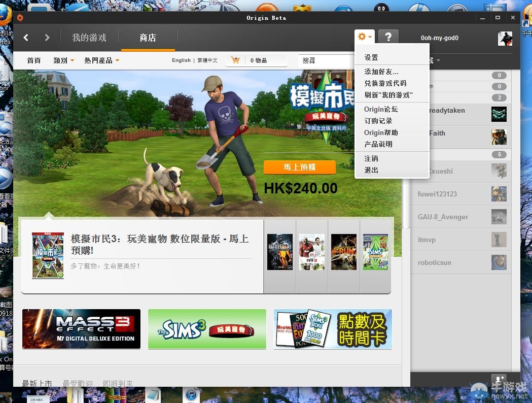Select the 最新上市 tab
Image resolution: width=532 pixels, height=403 pixels.
(37, 383)
